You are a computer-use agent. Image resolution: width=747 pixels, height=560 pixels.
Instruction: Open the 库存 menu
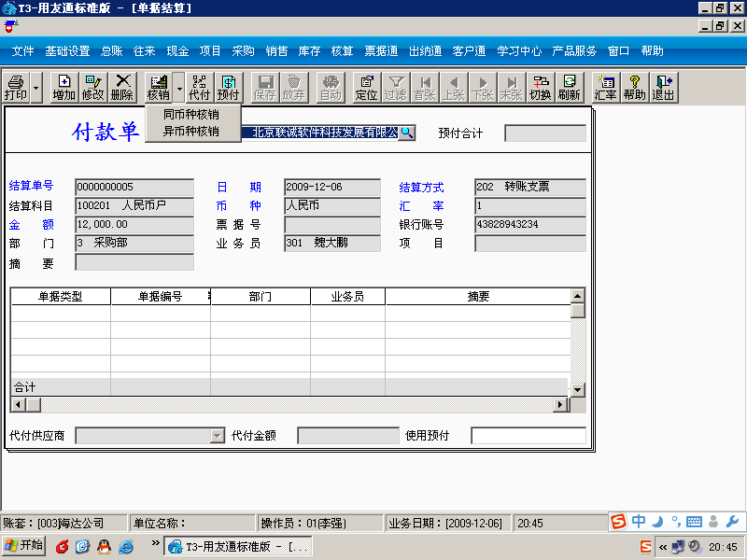(x=309, y=51)
